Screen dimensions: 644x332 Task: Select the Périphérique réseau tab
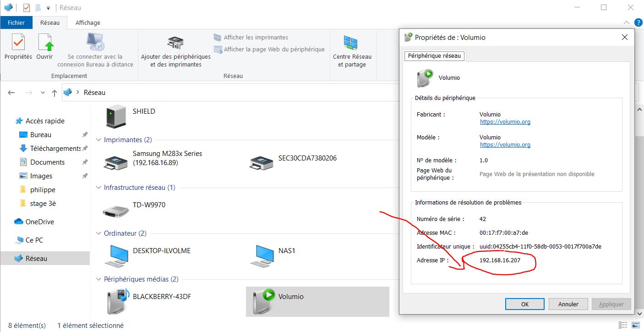(x=435, y=55)
